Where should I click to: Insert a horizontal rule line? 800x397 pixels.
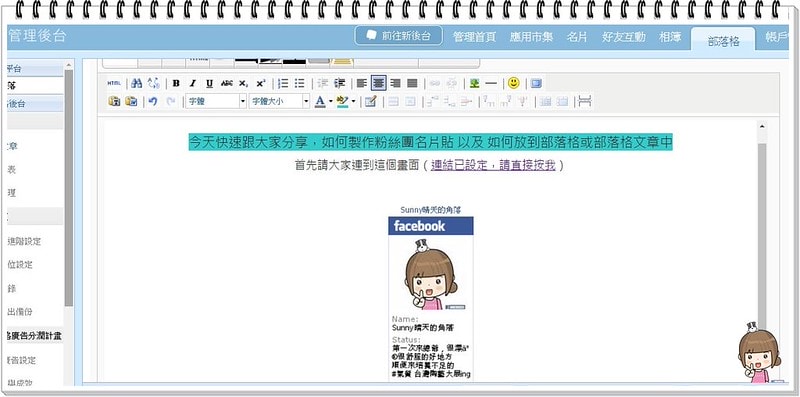coord(491,83)
